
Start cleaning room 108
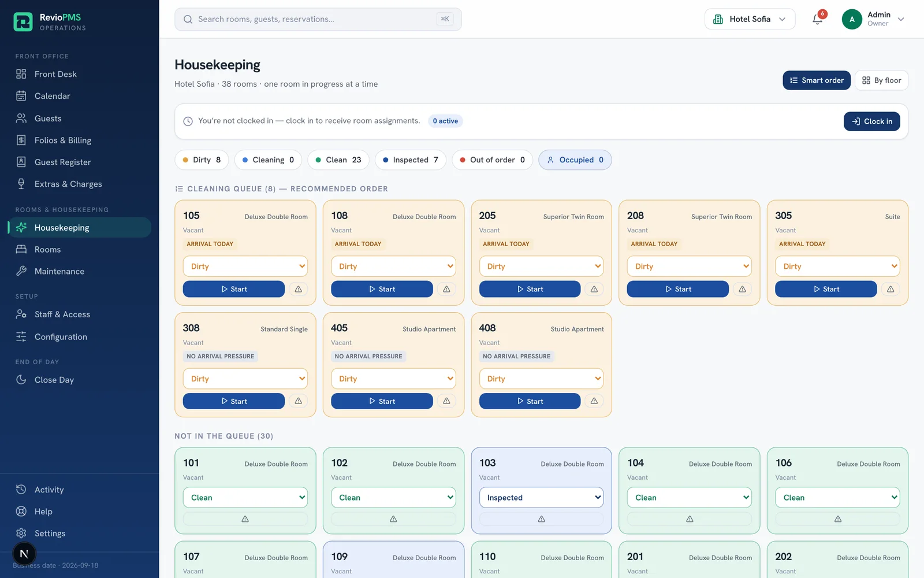382,289
